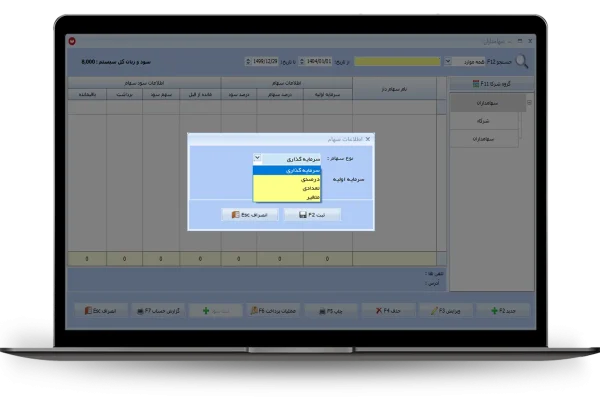
Task: Click the exit door icon (انصراف Esc) in dialog
Action: click(232, 214)
